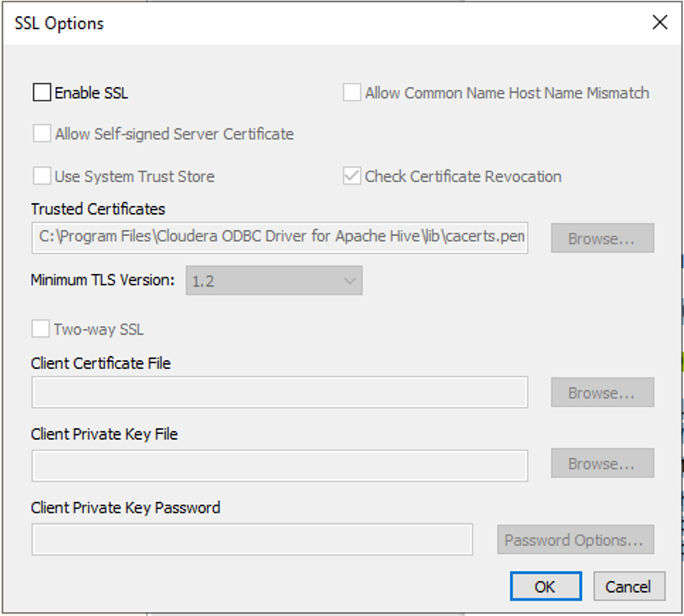Open the Minimum TLS Version dropdown

click(x=274, y=281)
